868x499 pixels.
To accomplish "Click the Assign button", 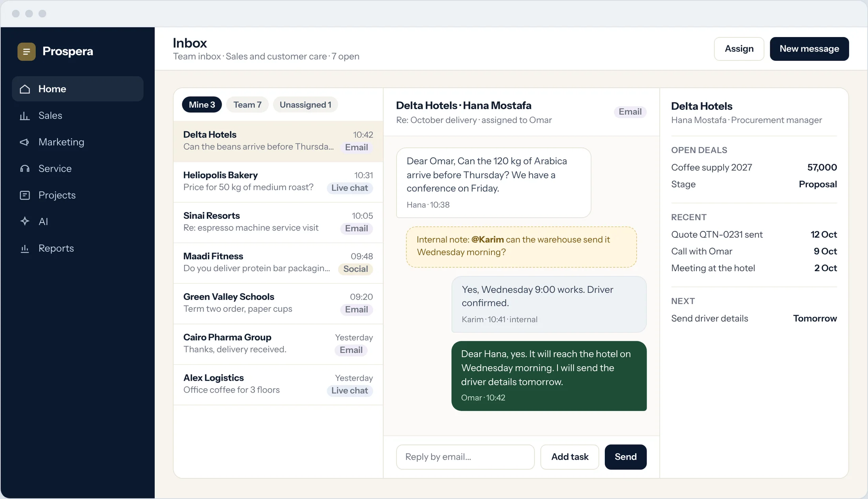I will (x=739, y=49).
